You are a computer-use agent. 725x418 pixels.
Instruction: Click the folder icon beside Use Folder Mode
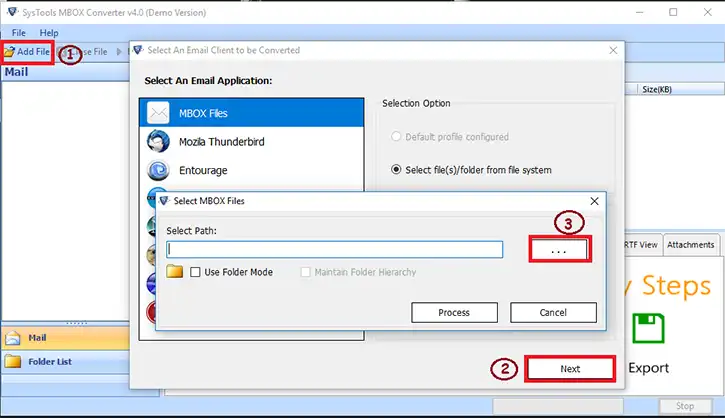pos(175,271)
